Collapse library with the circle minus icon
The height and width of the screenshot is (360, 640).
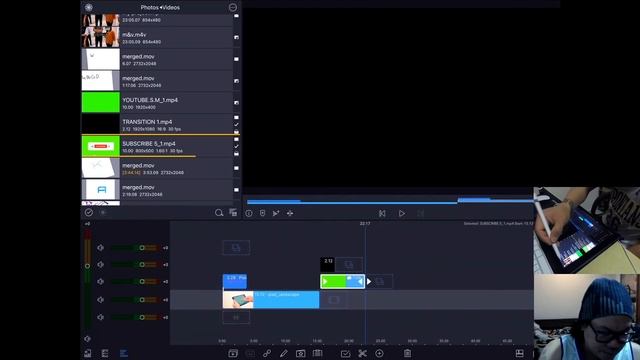(x=233, y=7)
